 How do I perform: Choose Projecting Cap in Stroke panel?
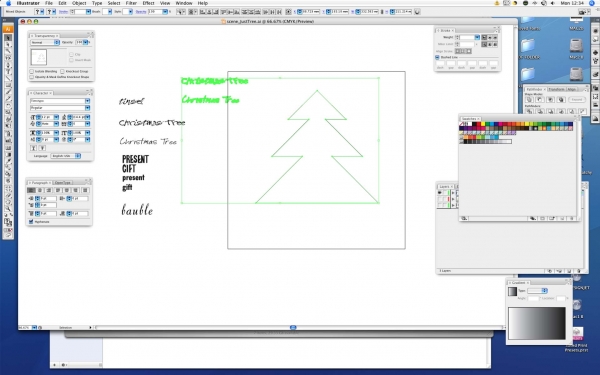click(x=495, y=38)
